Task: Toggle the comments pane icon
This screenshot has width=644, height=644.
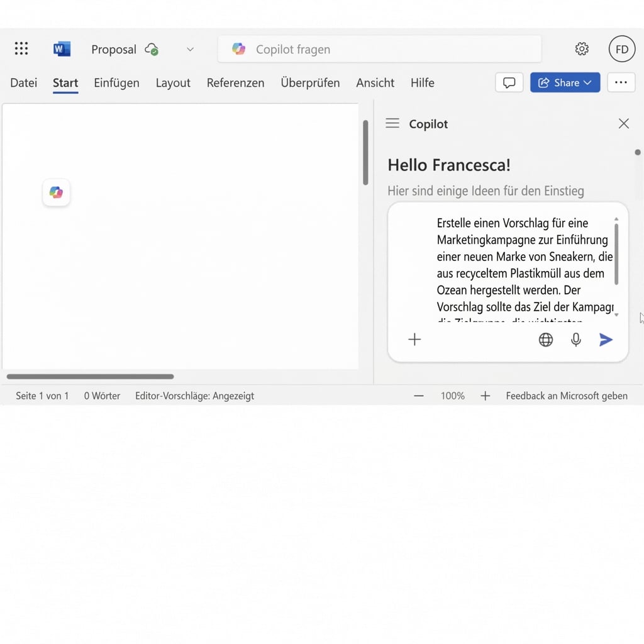Action: pos(509,82)
